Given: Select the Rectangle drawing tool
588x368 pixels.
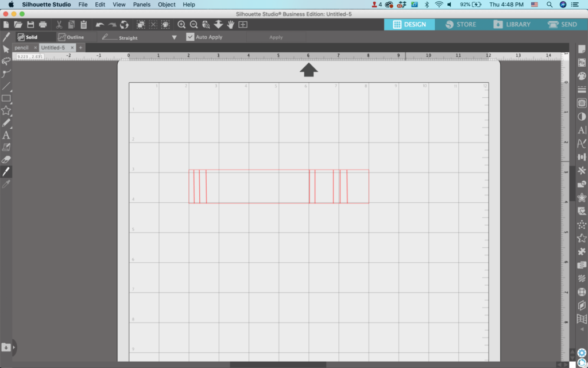Looking at the screenshot, I should tap(6, 98).
